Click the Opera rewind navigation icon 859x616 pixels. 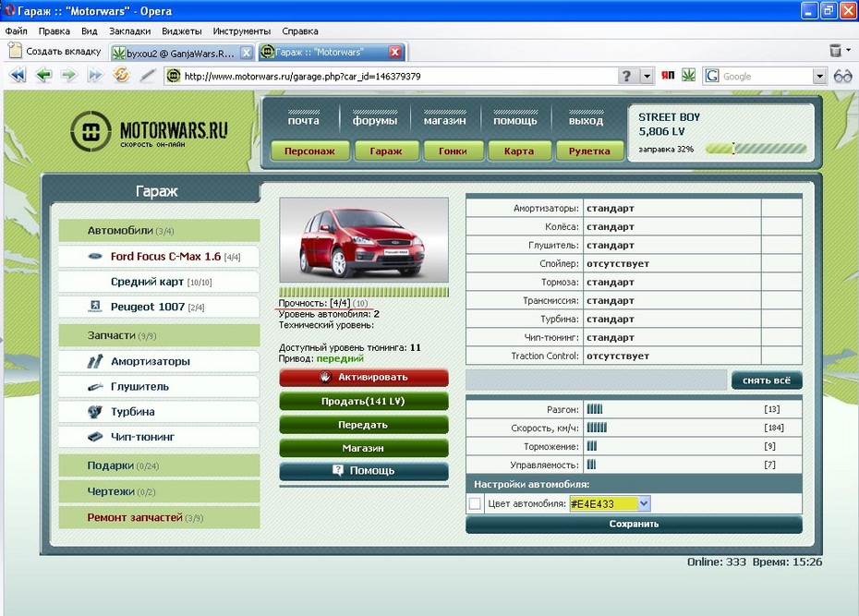18,76
